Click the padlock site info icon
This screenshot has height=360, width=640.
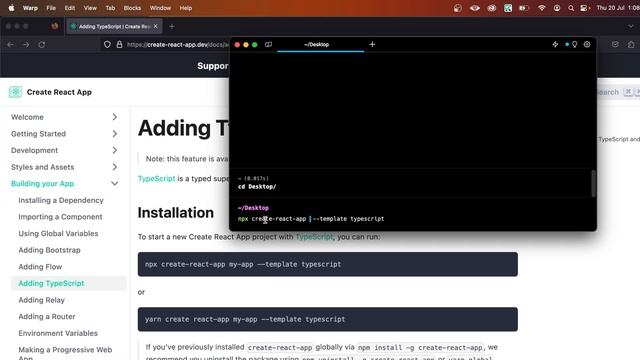pos(119,44)
